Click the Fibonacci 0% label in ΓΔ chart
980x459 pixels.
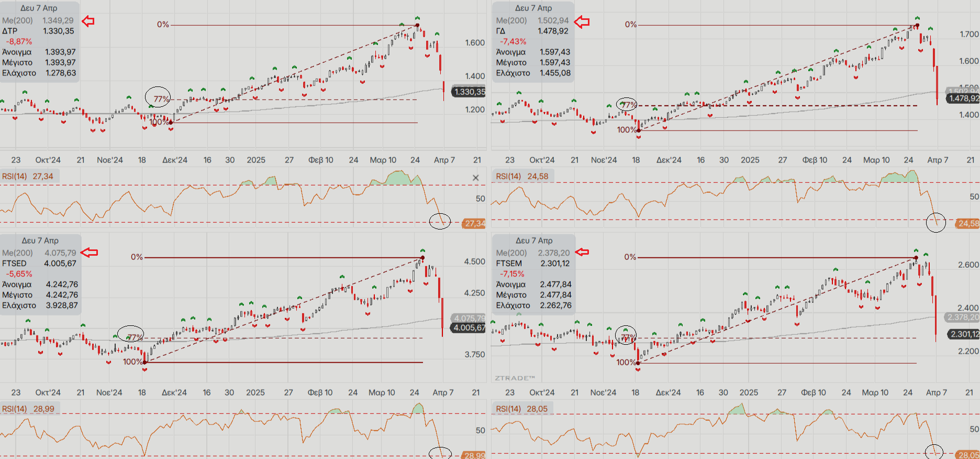coord(631,25)
